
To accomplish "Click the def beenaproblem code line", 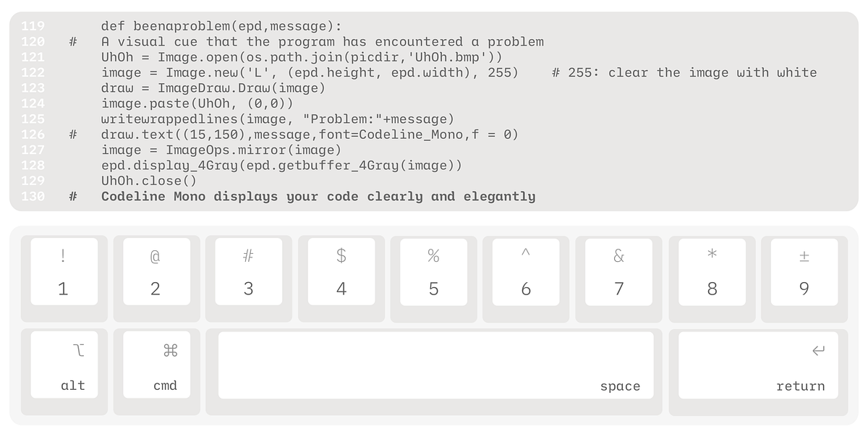I will pyautogui.click(x=221, y=26).
